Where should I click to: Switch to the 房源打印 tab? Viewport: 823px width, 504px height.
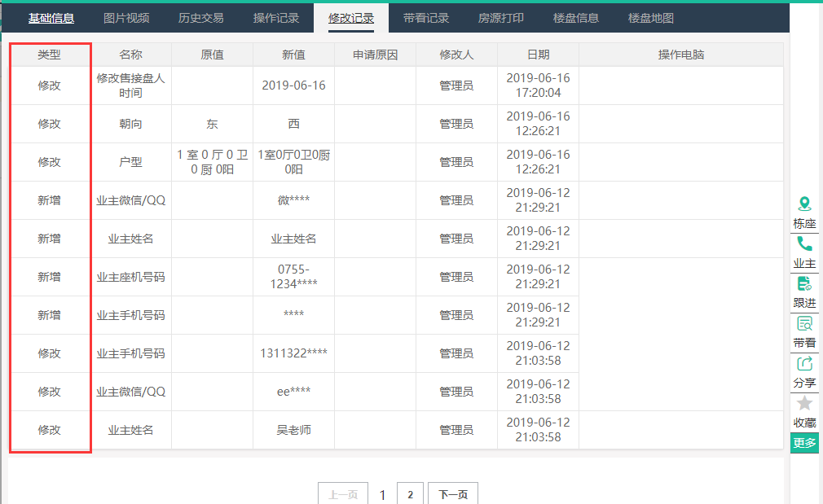click(x=501, y=18)
